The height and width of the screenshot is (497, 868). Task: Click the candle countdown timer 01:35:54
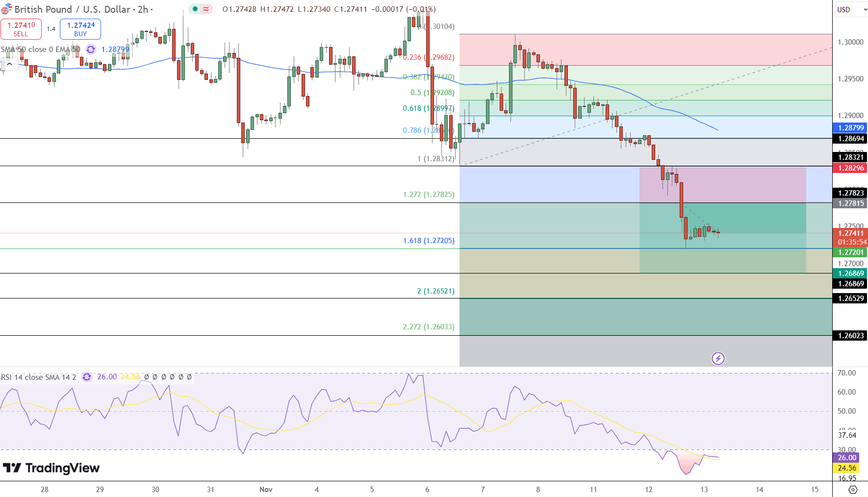(x=852, y=242)
